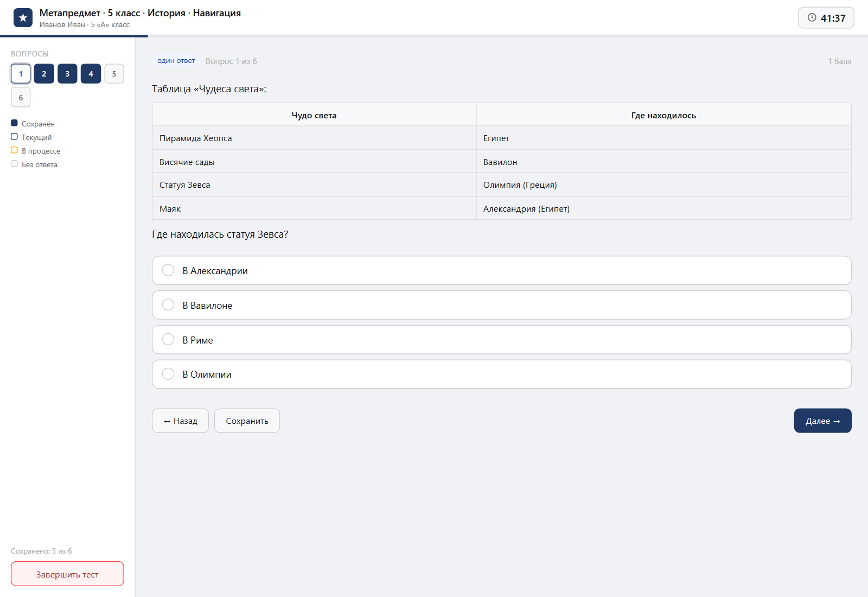Choose the answer "В Риме"

pyautogui.click(x=501, y=340)
